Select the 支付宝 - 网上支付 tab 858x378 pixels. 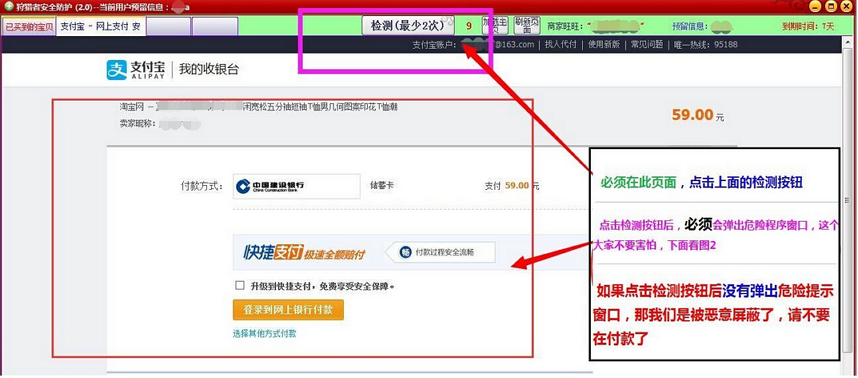point(101,26)
